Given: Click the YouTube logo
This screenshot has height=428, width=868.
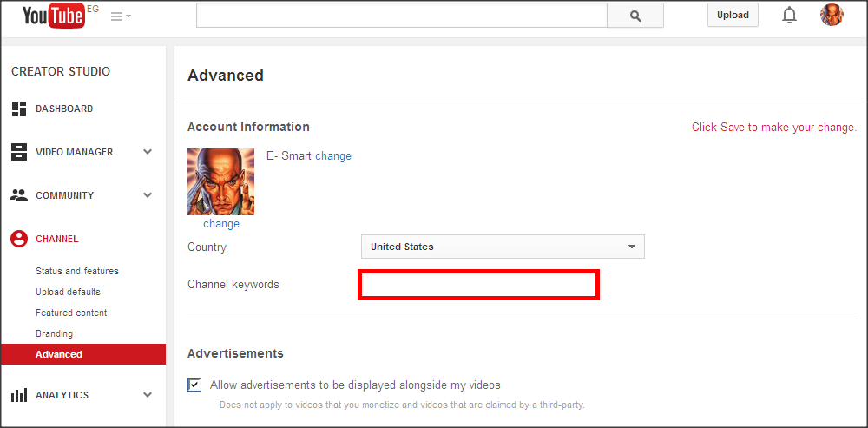Looking at the screenshot, I should point(54,16).
